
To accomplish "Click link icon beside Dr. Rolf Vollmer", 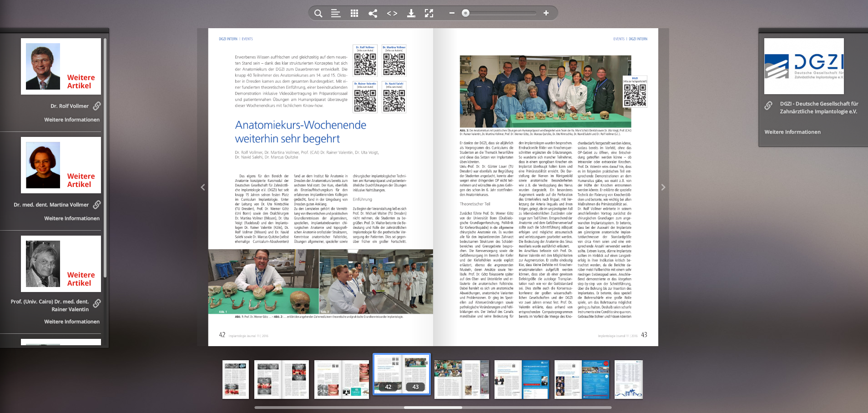I will [x=97, y=106].
